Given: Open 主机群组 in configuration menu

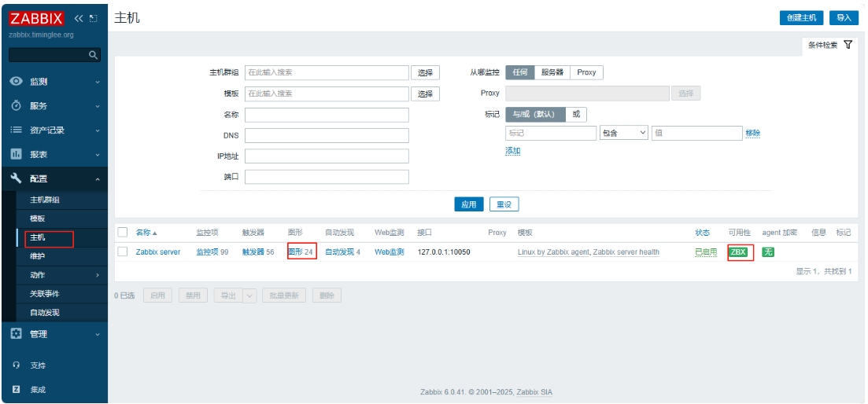Looking at the screenshot, I should click(x=45, y=200).
